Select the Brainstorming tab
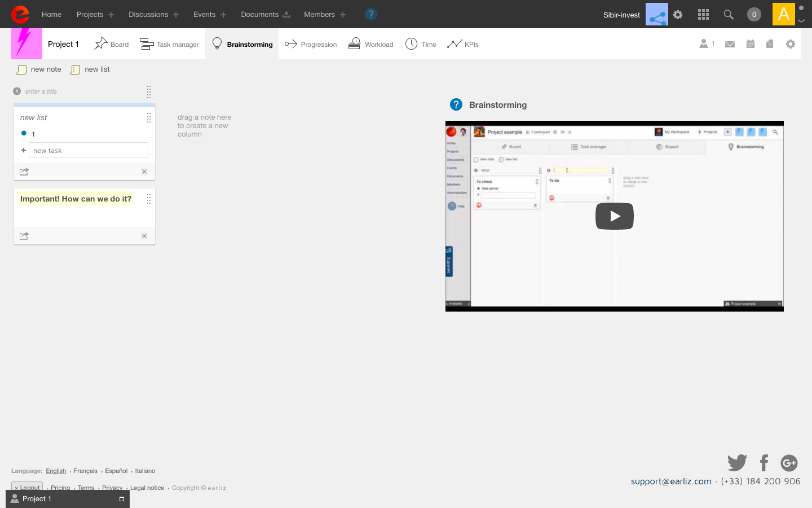Image resolution: width=812 pixels, height=508 pixels. (x=242, y=44)
